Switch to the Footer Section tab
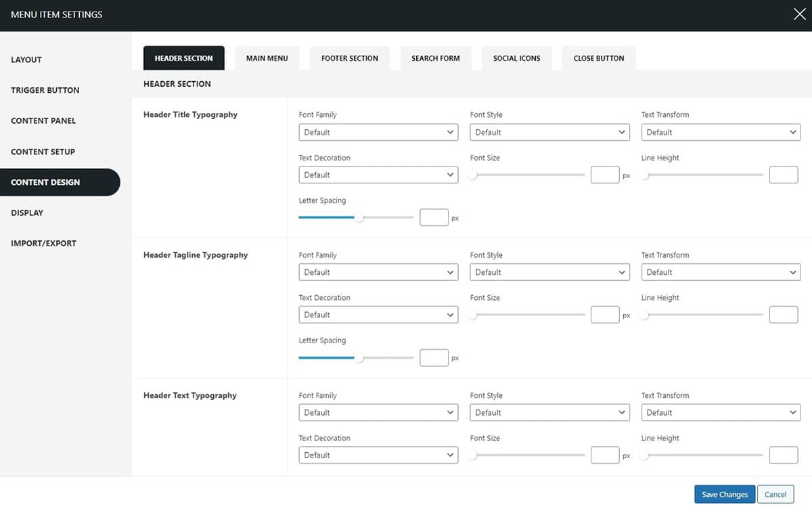The height and width of the screenshot is (509, 812). (350, 58)
